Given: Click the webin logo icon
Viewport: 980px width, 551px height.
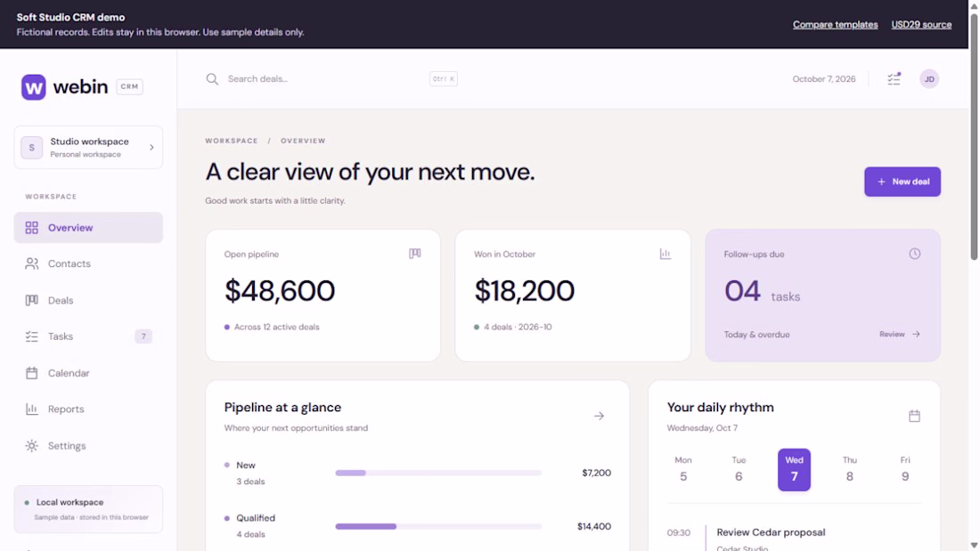Looking at the screenshot, I should pos(34,87).
